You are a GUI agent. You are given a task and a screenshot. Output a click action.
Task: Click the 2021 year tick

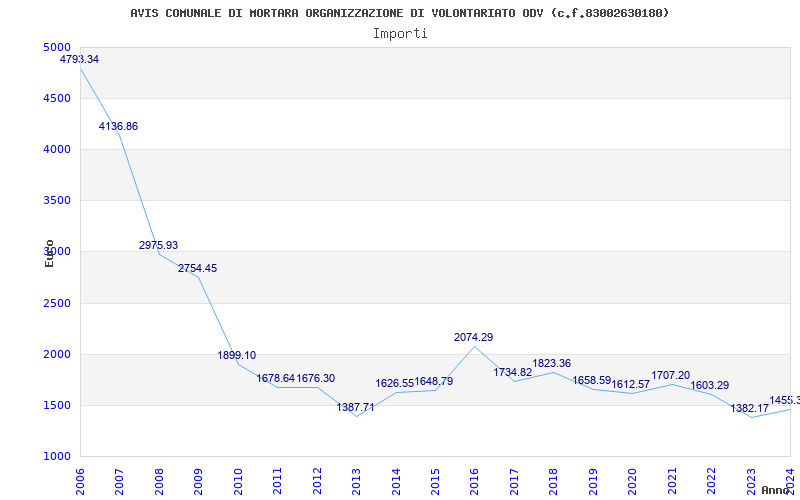672,481
